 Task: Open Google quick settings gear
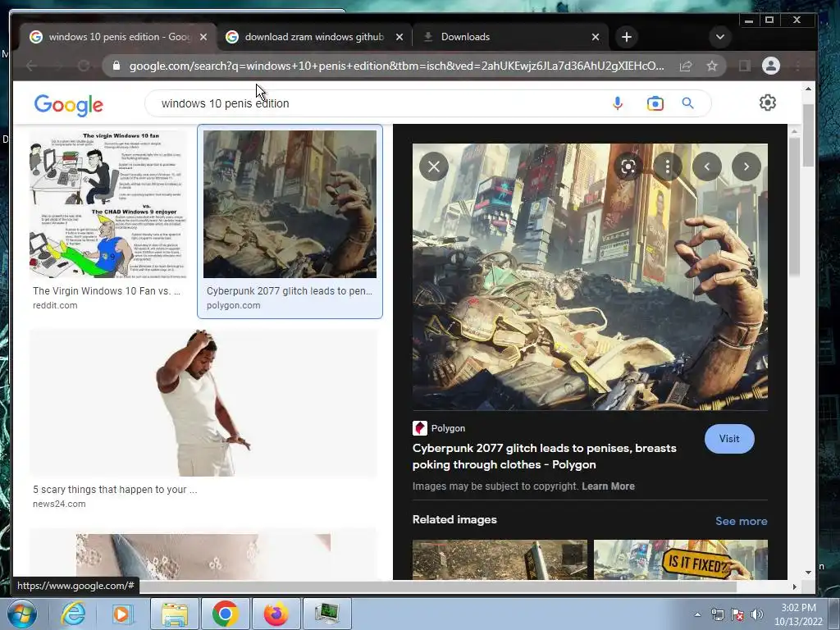pyautogui.click(x=767, y=103)
